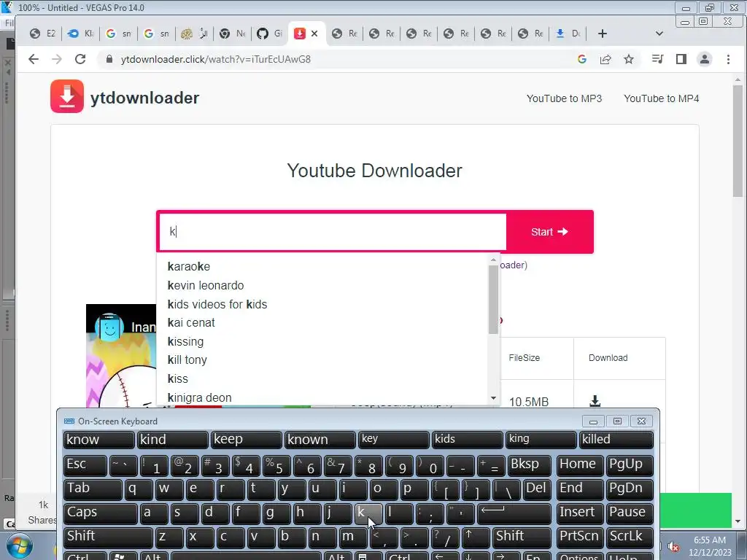Click the Bksp key on keyboard

pos(529,465)
